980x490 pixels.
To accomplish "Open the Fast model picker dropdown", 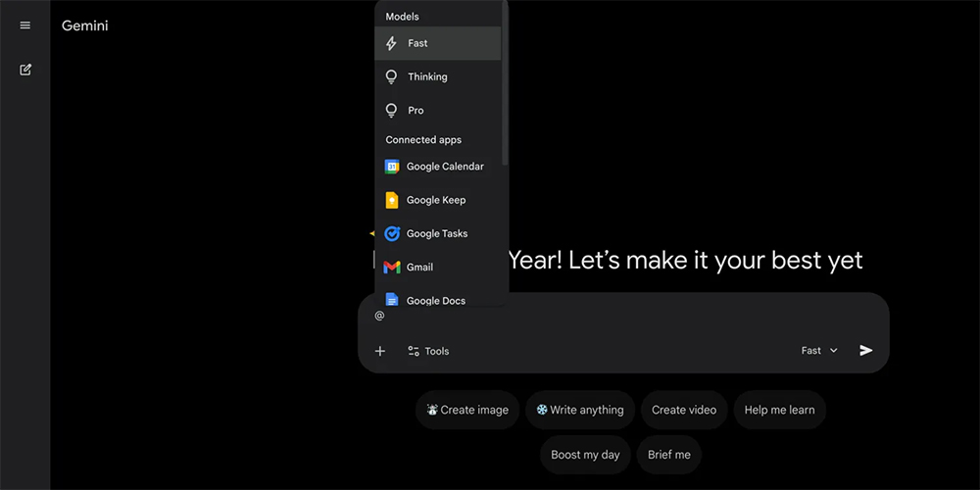I will [819, 351].
